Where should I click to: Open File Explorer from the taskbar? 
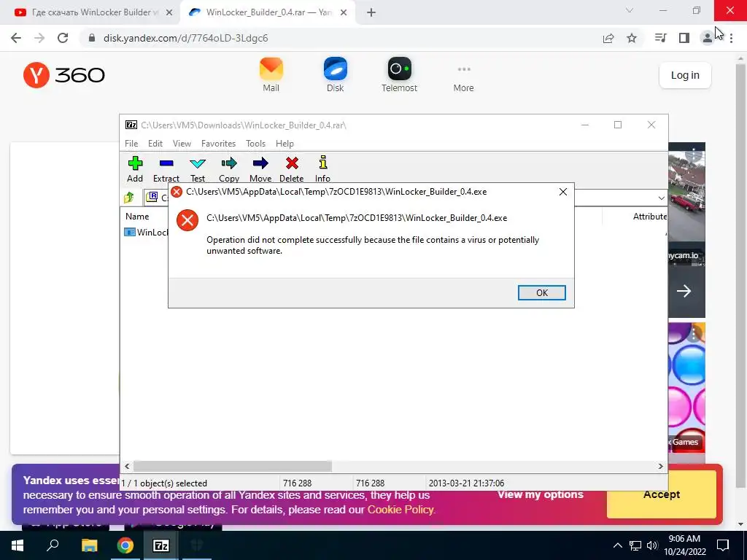[x=89, y=545]
